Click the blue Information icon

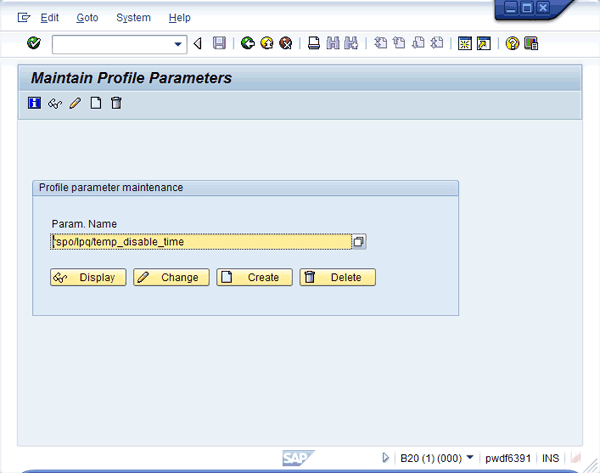pyautogui.click(x=34, y=103)
